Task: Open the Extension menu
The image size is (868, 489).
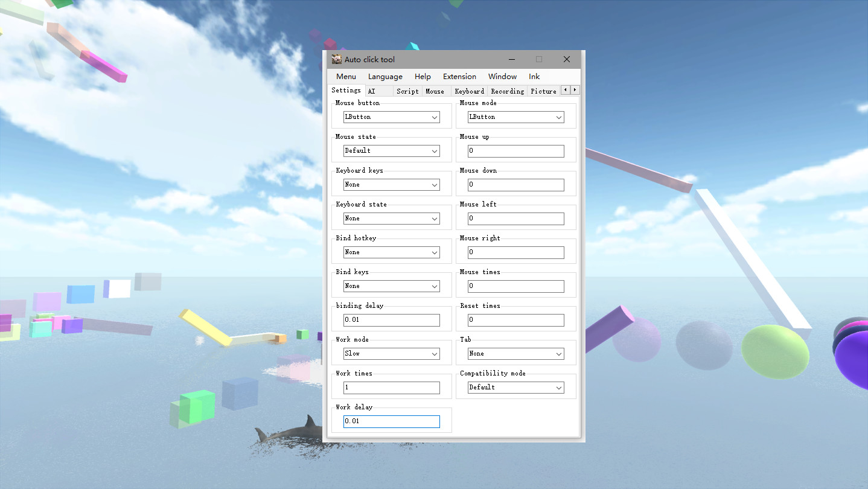Action: [459, 76]
